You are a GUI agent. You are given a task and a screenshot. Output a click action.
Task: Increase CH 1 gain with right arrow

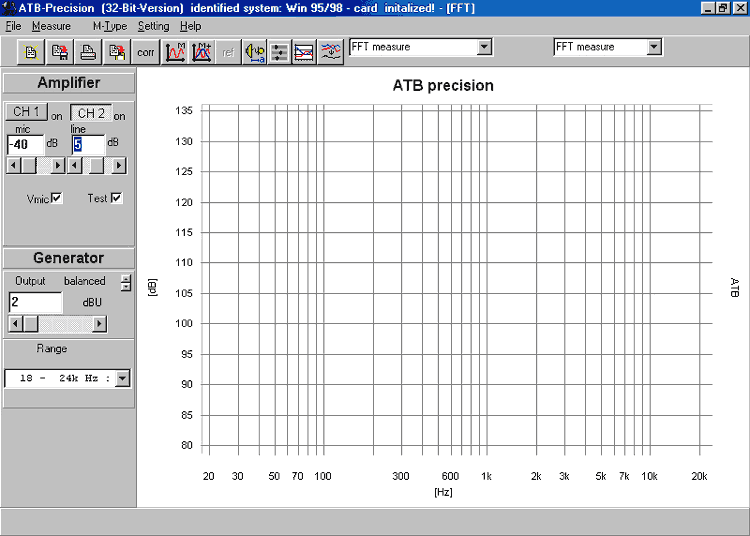[x=57, y=166]
